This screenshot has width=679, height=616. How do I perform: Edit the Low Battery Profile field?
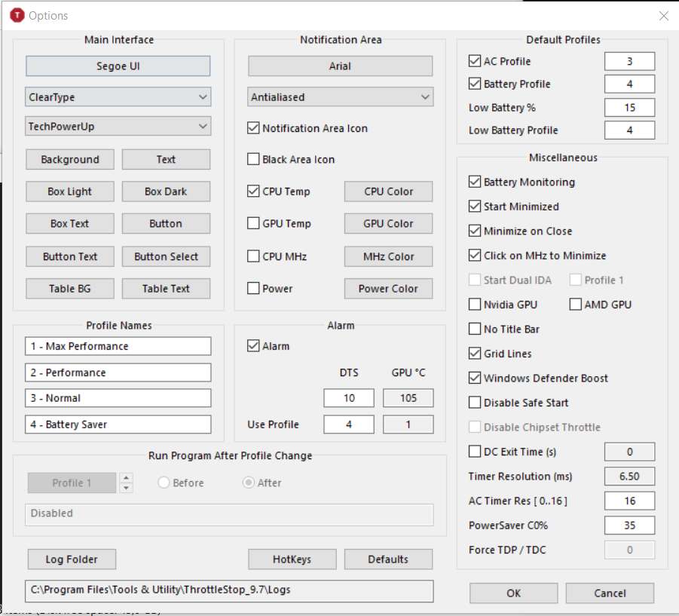pos(629,130)
